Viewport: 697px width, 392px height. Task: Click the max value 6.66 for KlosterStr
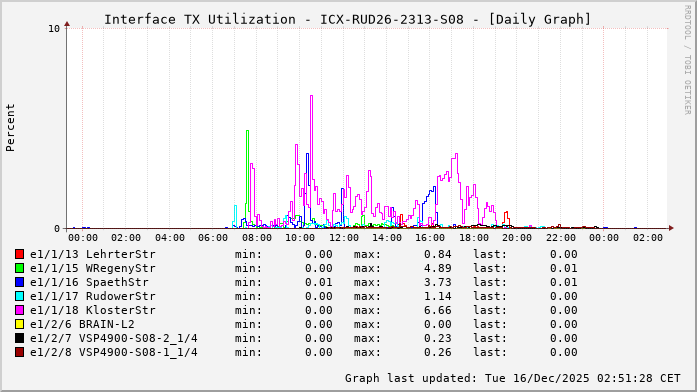coord(437,310)
